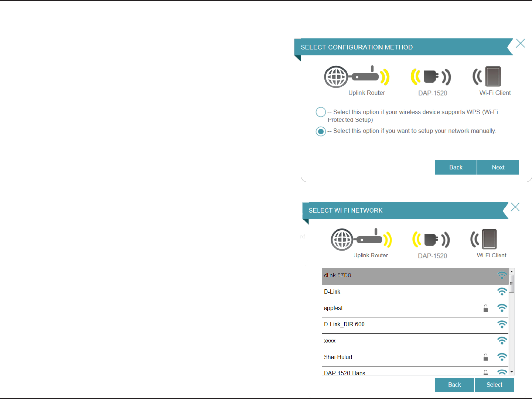Click the network list scrollbar thumb

tap(512, 284)
